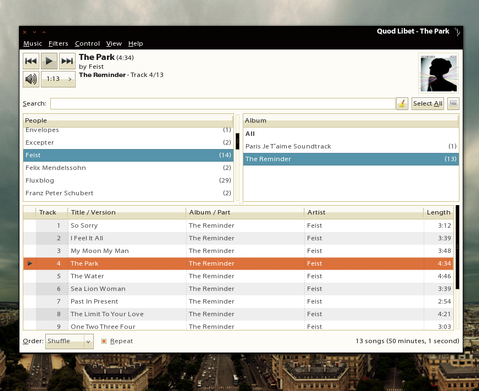Click the Select All button
479x391 pixels.
pyautogui.click(x=427, y=104)
